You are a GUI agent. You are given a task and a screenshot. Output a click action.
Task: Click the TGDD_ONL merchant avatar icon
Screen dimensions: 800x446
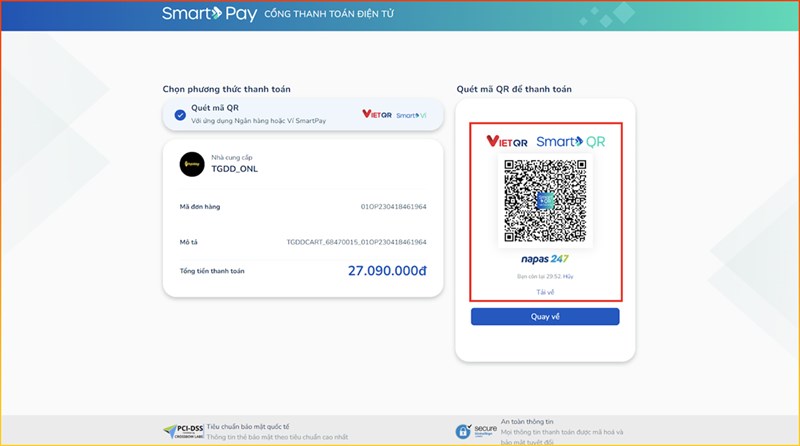pyautogui.click(x=192, y=164)
